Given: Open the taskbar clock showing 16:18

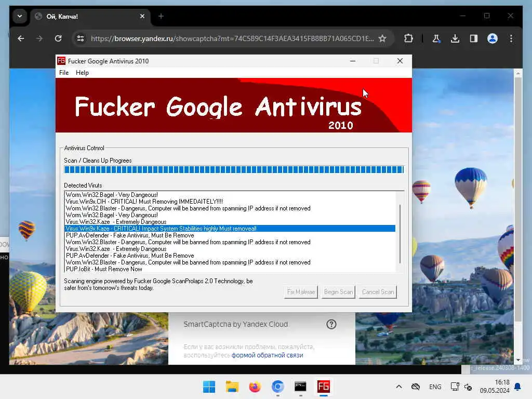Looking at the screenshot, I should coord(495,387).
